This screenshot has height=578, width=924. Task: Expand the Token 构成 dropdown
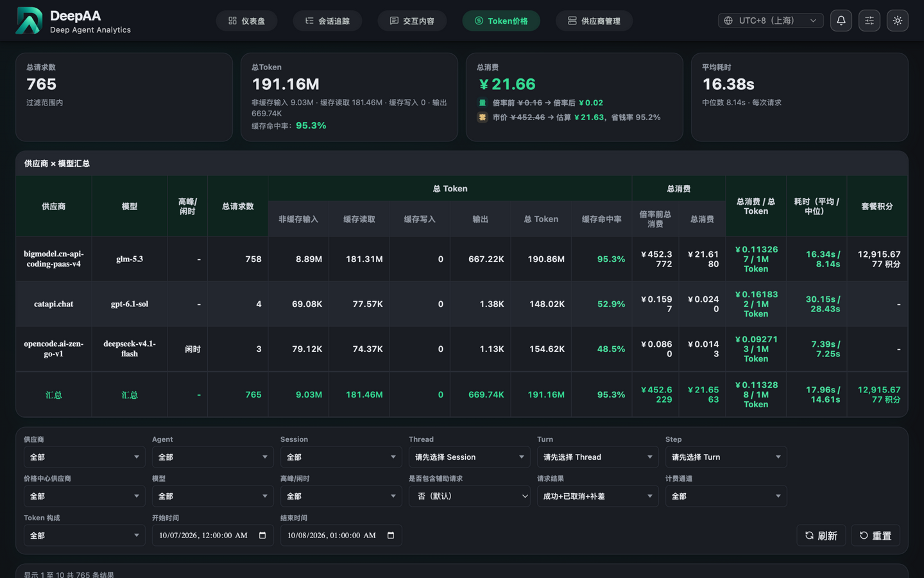coord(84,536)
